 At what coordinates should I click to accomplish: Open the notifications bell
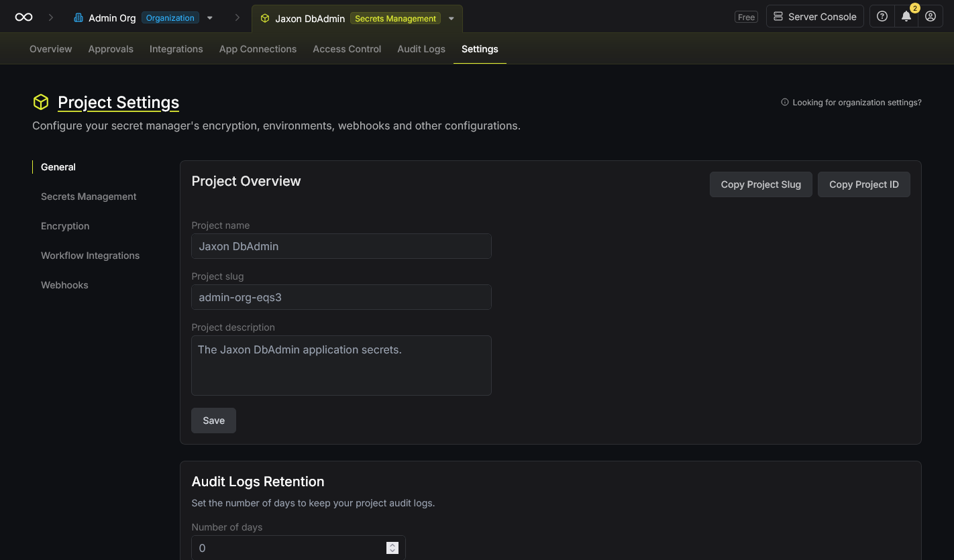click(x=906, y=16)
